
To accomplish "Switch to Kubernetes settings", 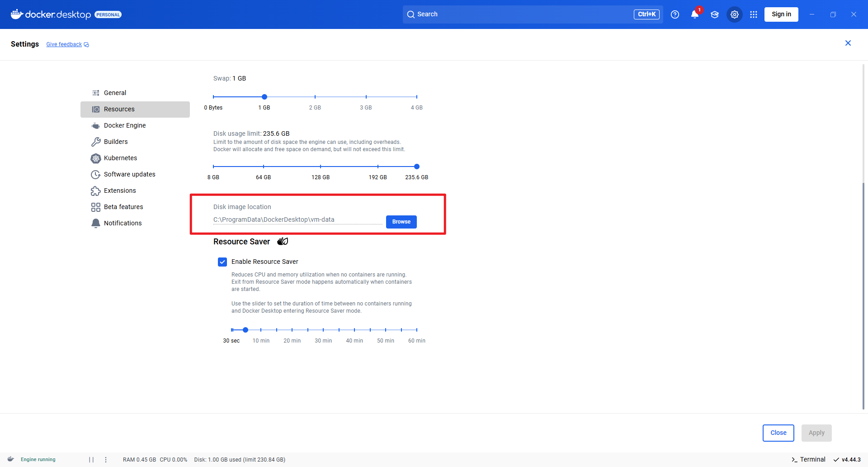I will (135, 158).
